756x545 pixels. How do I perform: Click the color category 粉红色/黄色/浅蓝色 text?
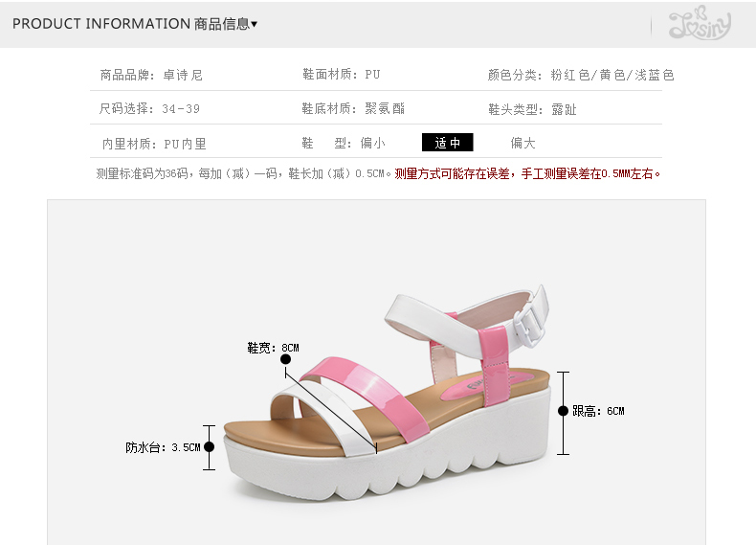tap(612, 75)
